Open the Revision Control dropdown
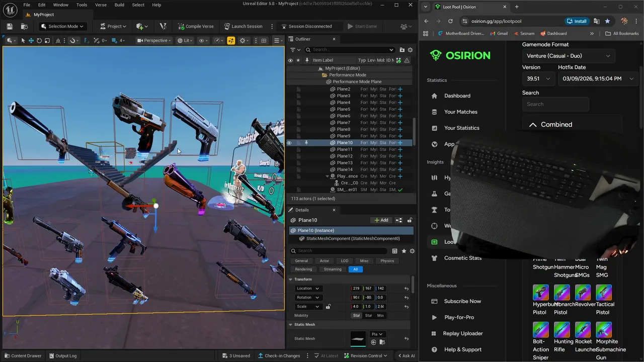Screen dimensions: 644x362 click(366, 356)
